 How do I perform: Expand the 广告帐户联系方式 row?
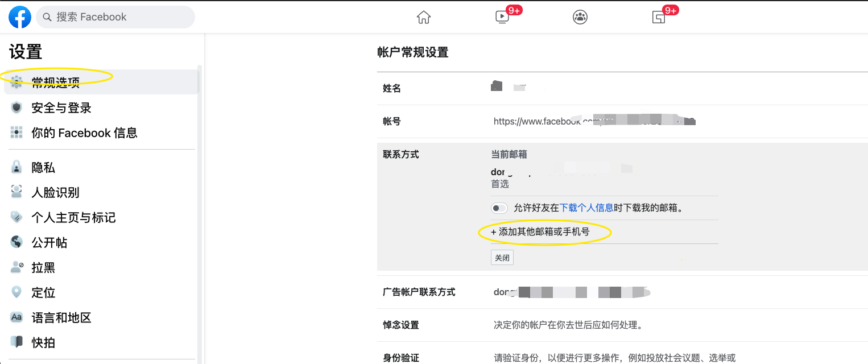622,292
